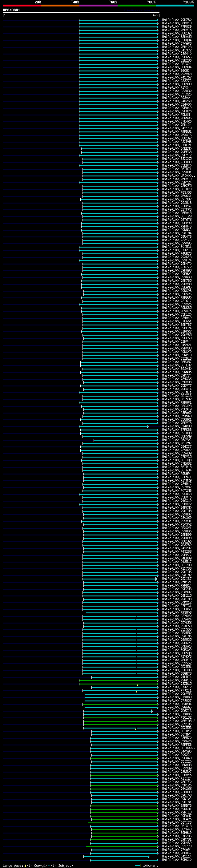197x868 pixels.
Task: Open hit UniRef100_Q8W1A8
Action: (x=177, y=33)
